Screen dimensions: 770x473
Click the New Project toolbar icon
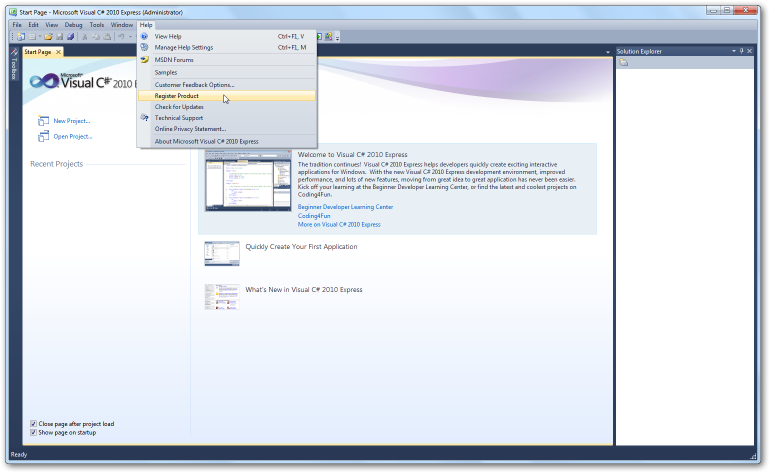click(21, 37)
